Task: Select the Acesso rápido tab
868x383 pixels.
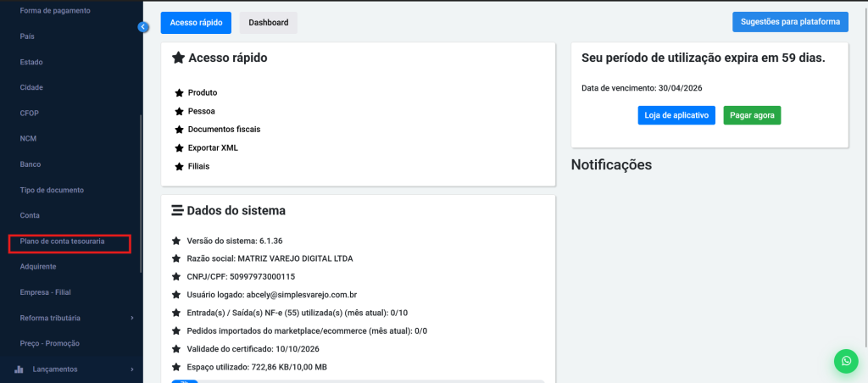Action: click(x=196, y=23)
